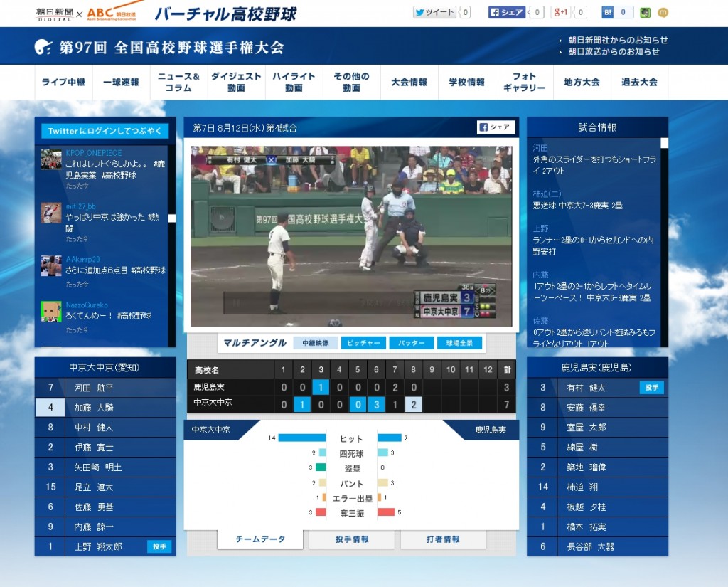The width and height of the screenshot is (728, 587).
Task: Select 矢田崎 明土 in 中京大中京 lineup
Action: pyautogui.click(x=105, y=467)
